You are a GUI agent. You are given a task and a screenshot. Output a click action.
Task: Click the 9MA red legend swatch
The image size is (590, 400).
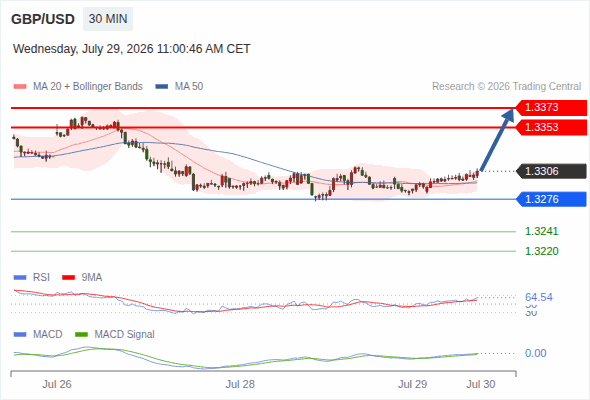pos(68,278)
